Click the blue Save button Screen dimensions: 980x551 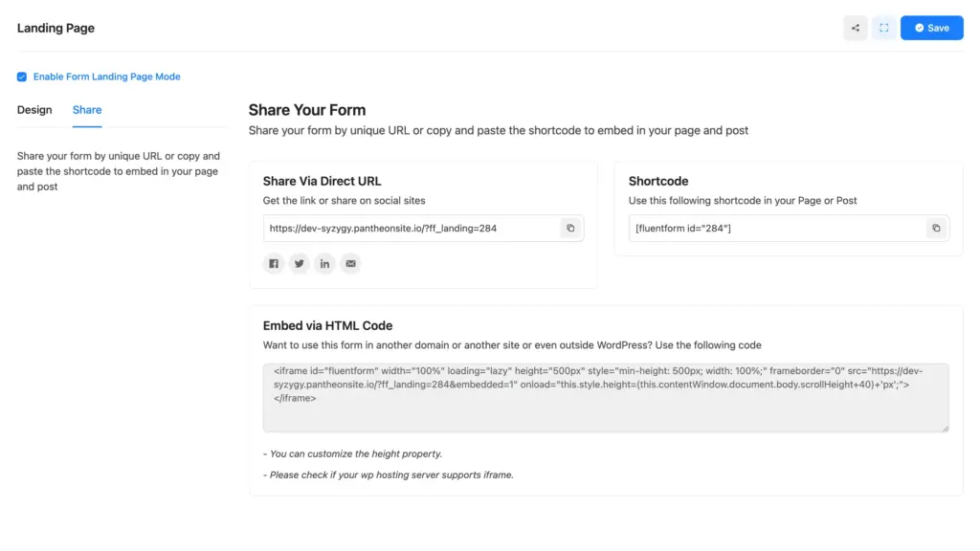click(x=931, y=28)
